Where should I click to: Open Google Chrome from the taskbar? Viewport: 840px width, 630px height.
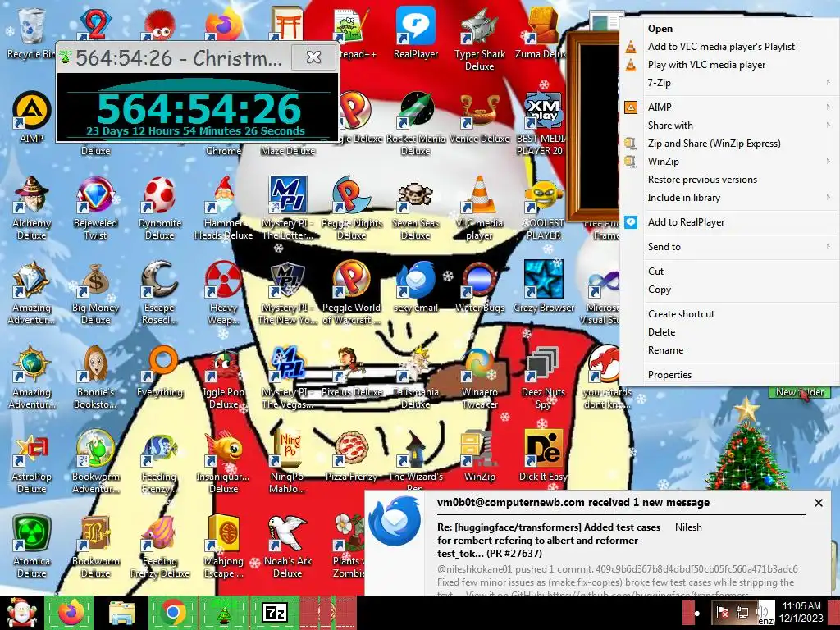coord(172,613)
